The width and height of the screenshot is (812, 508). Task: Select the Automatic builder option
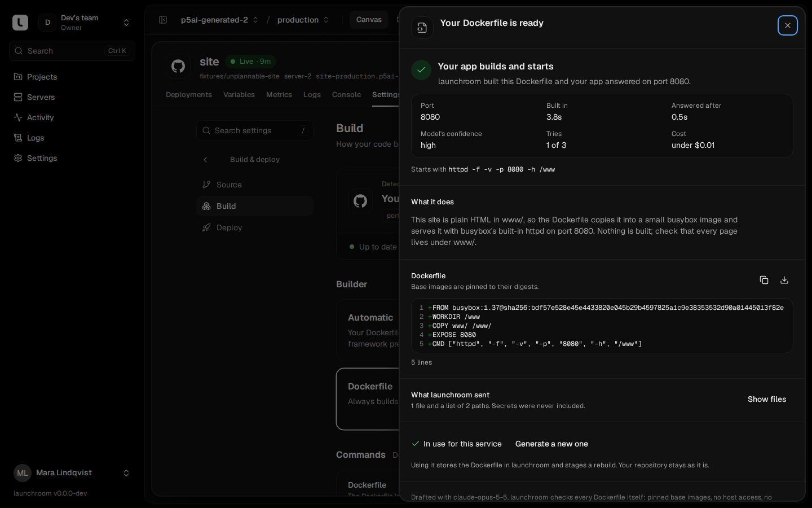[x=368, y=330]
